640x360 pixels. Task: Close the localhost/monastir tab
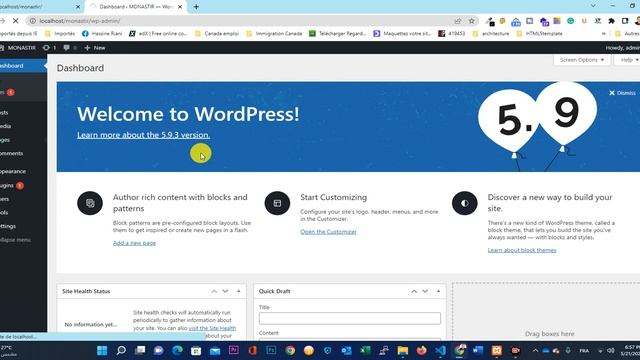(78, 7)
